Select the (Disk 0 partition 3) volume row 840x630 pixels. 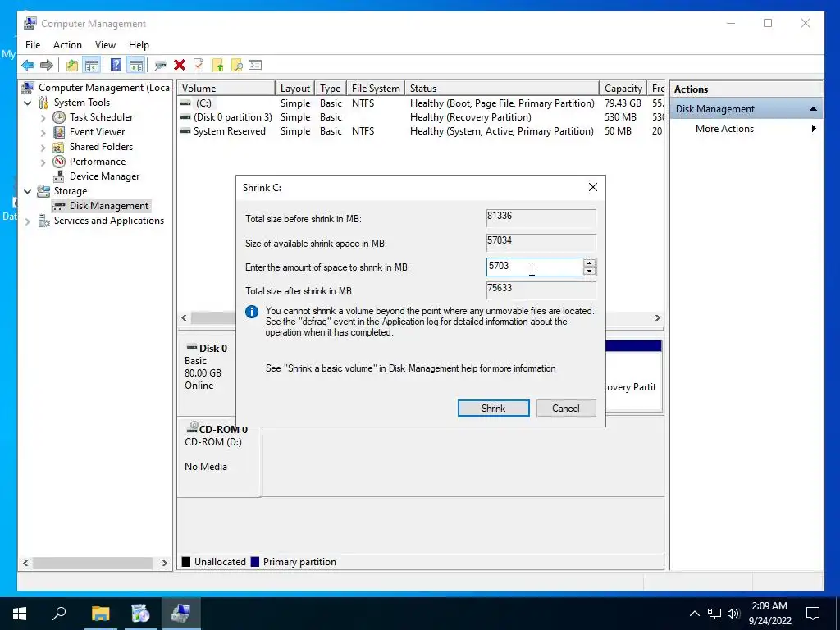[421, 116]
